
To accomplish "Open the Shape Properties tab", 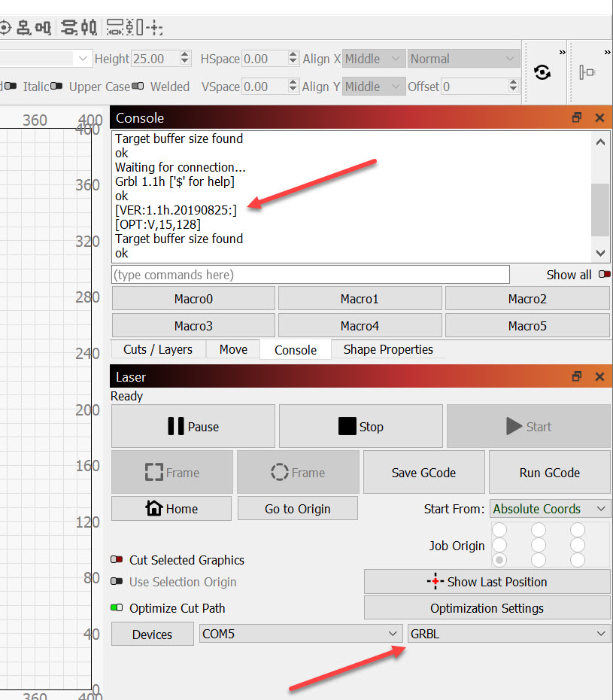I will pos(388,349).
